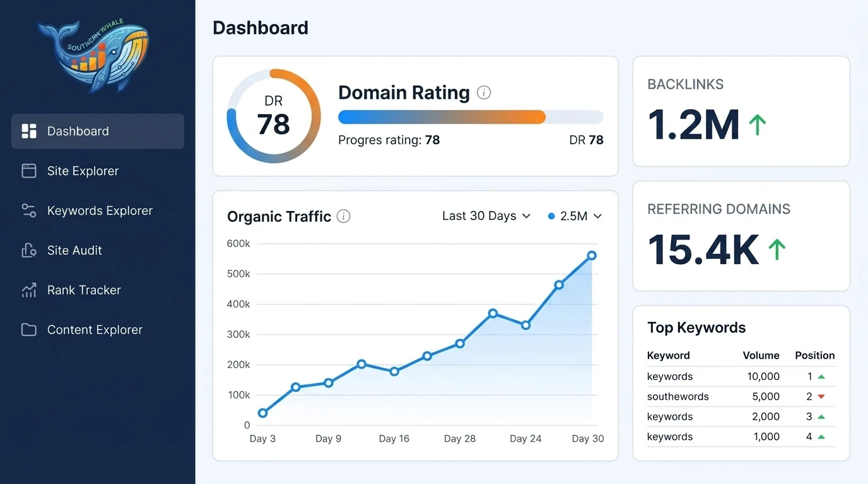
Task: Click the 600k y-axis label
Action: [x=238, y=243]
